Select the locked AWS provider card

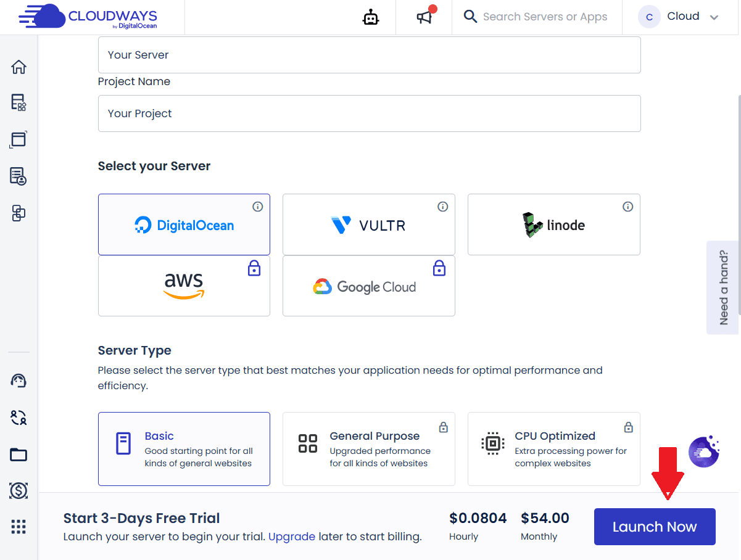(184, 286)
